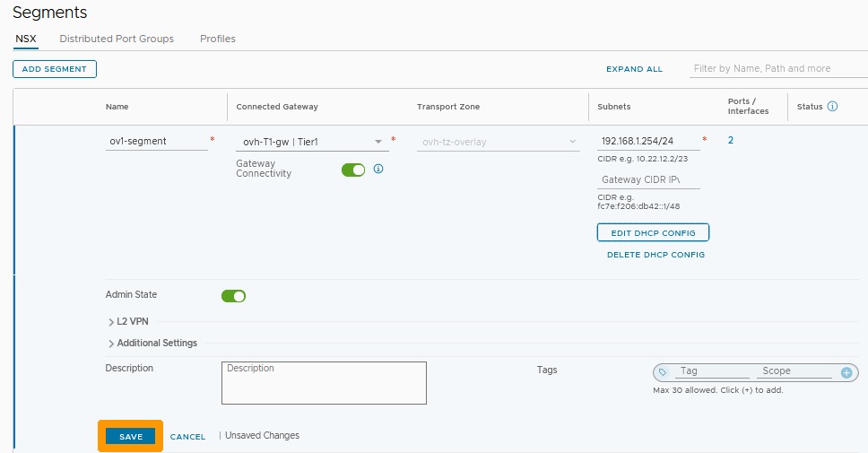Image resolution: width=868 pixels, height=453 pixels.
Task: Click the Status info icon
Action: 832,107
